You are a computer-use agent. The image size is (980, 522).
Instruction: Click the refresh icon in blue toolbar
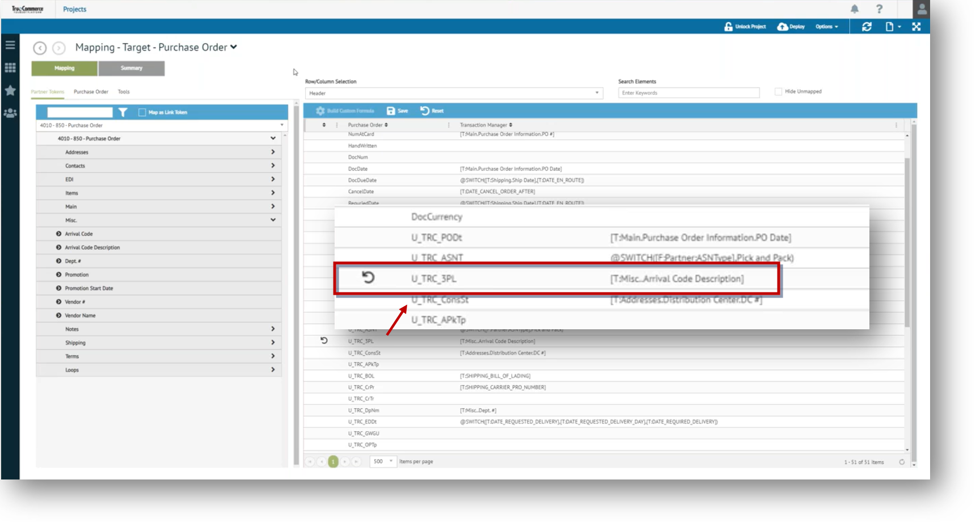point(867,27)
